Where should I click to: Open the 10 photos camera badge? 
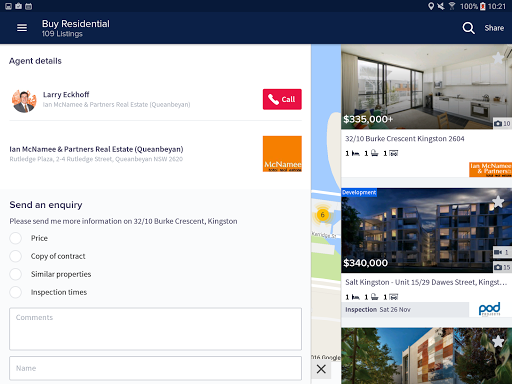[x=502, y=123]
